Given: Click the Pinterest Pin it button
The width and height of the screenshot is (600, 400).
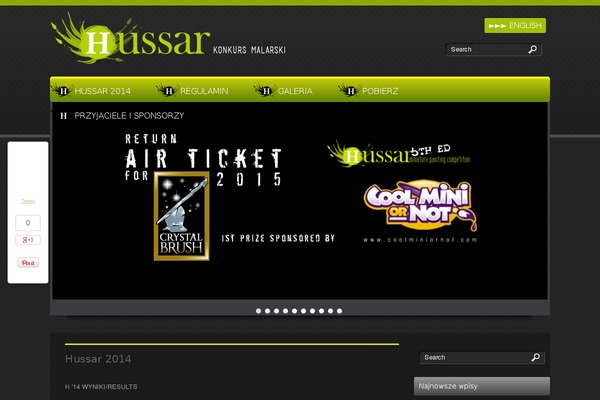Looking at the screenshot, I should (x=28, y=263).
